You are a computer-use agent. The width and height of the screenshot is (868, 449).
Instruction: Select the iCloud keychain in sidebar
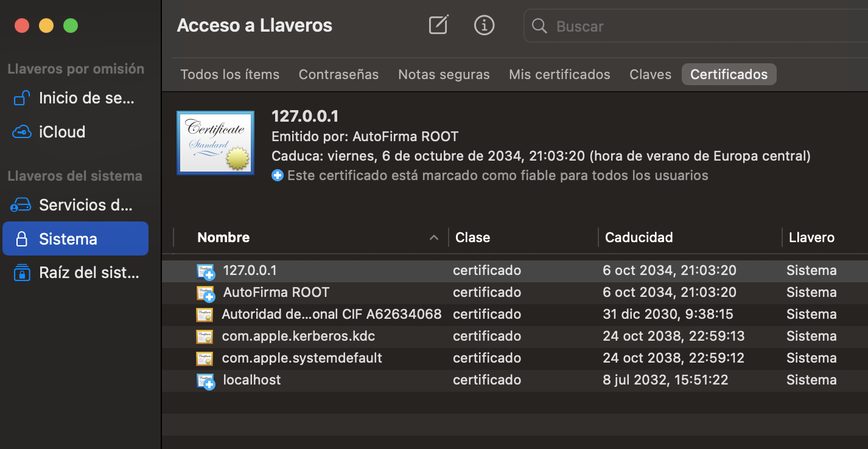[61, 132]
